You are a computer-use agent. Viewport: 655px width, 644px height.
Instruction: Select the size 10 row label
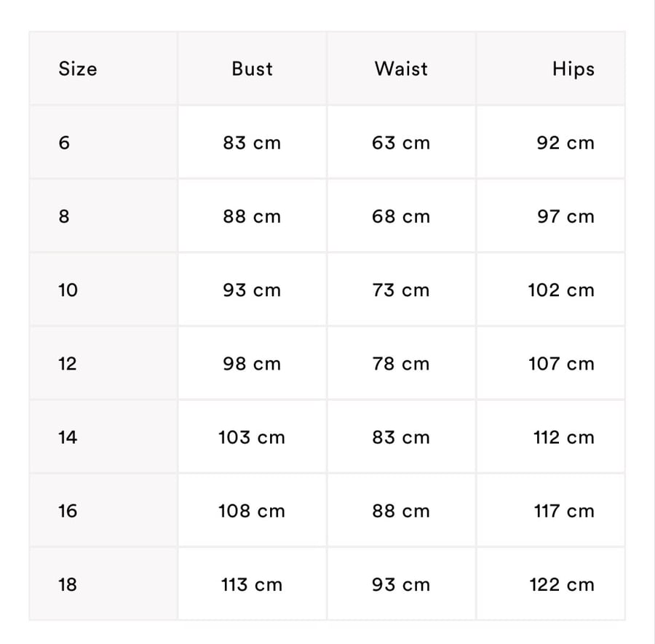(x=68, y=290)
